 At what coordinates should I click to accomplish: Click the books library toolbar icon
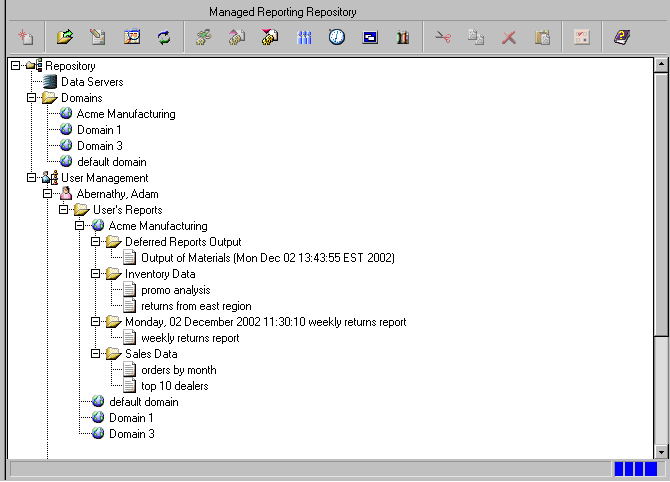(x=403, y=37)
